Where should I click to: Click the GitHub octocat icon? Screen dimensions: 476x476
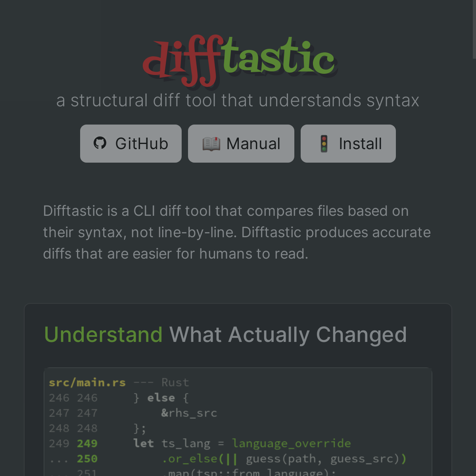100,143
